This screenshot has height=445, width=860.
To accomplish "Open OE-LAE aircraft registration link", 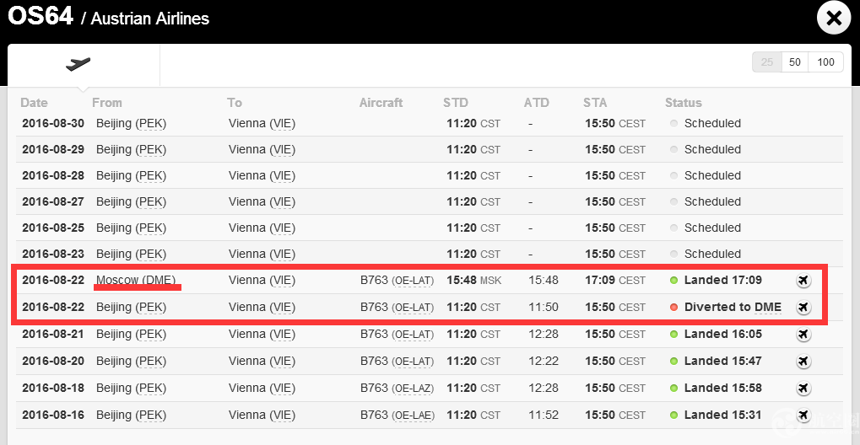I will pos(412,415).
